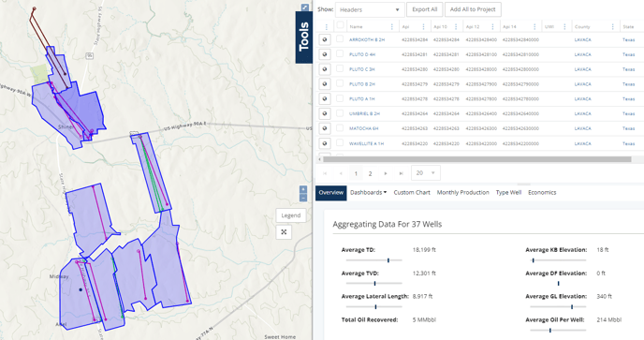Expand the Dashboards dropdown menu

tap(369, 192)
